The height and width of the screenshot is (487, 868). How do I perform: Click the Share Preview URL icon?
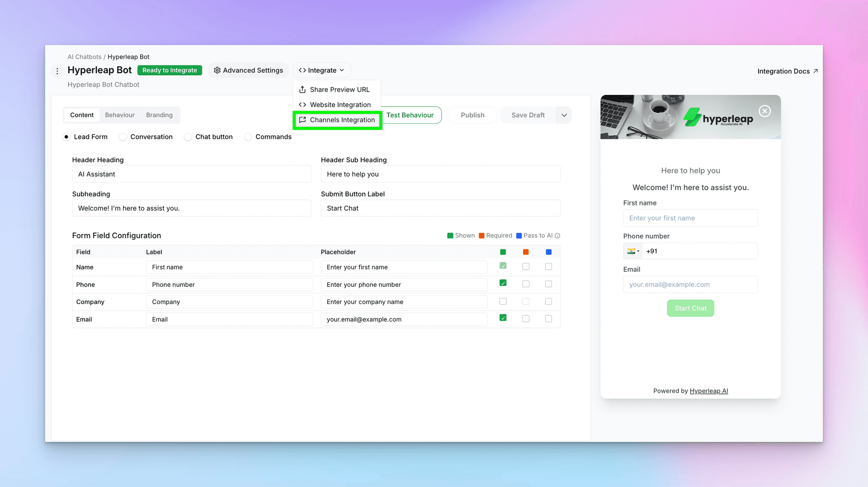click(302, 89)
